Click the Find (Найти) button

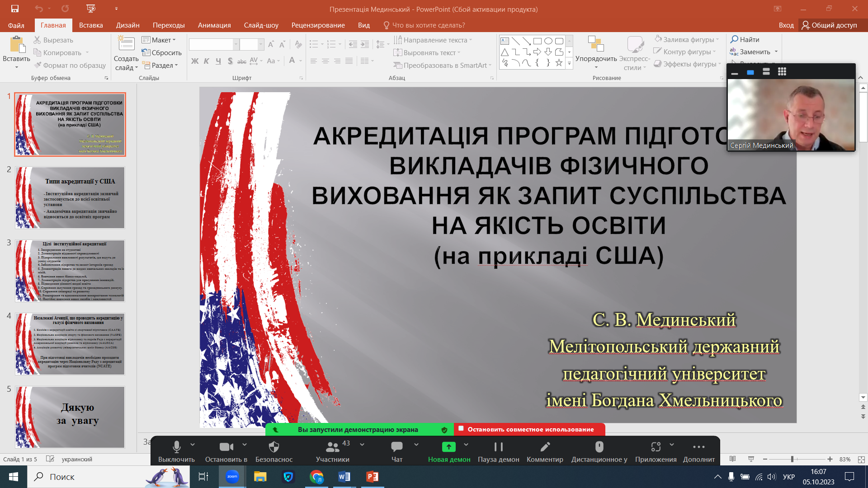(745, 40)
